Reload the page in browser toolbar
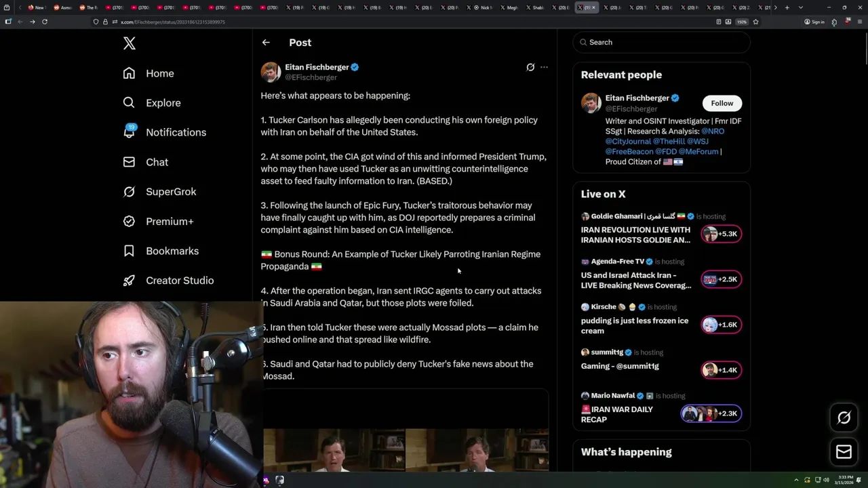The width and height of the screenshot is (868, 488). coord(45,22)
